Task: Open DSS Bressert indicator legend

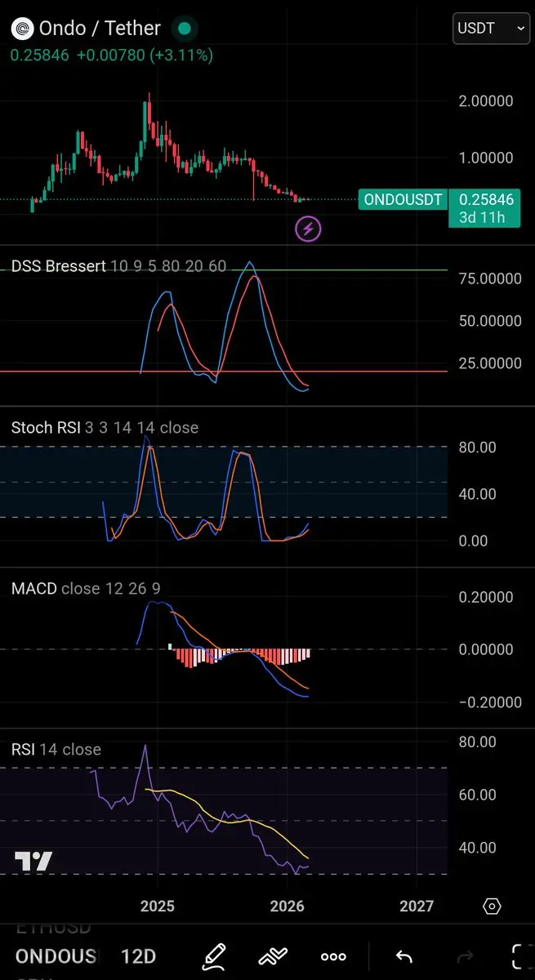Action: [119, 267]
